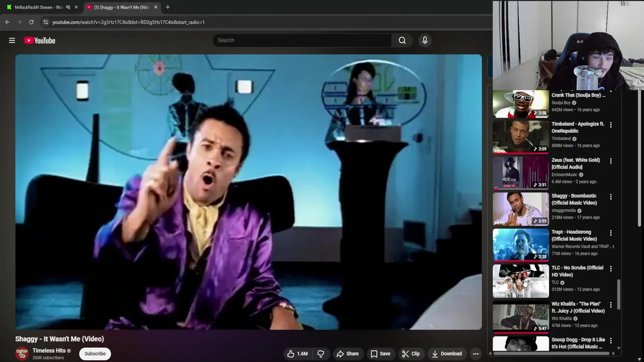This screenshot has width=644, height=362.
Task: Click the magnifier search button
Action: coord(402,40)
